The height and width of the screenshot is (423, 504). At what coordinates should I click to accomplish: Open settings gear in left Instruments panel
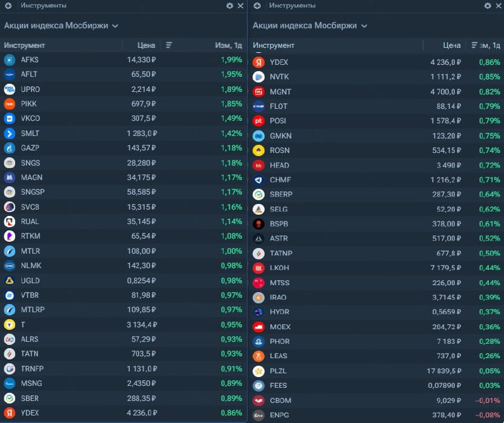pyautogui.click(x=229, y=6)
